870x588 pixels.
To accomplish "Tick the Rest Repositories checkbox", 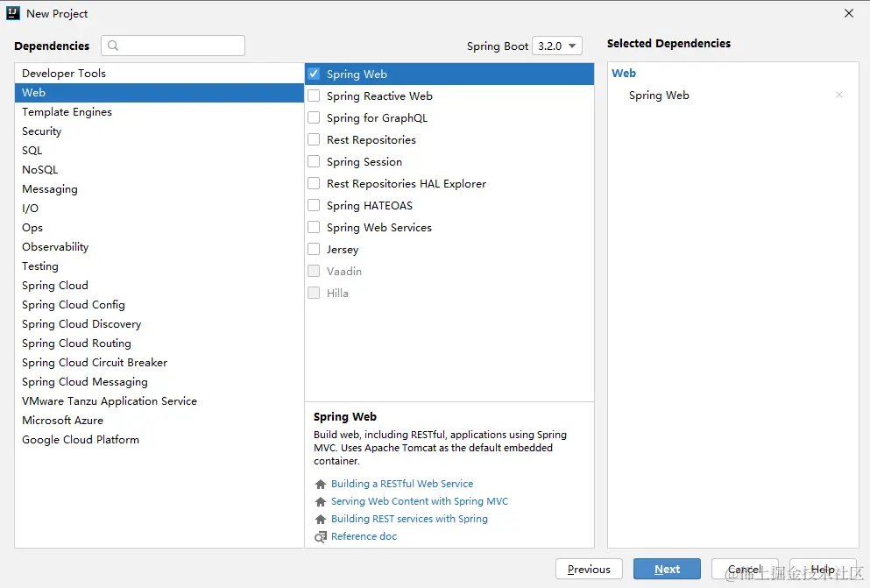I will tap(314, 140).
